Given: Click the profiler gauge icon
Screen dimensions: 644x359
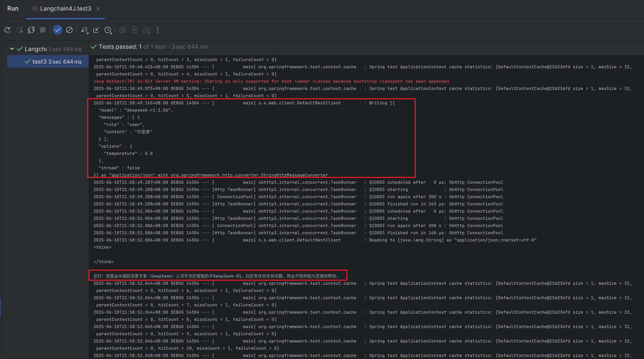Looking at the screenshot, I should tap(146, 30).
